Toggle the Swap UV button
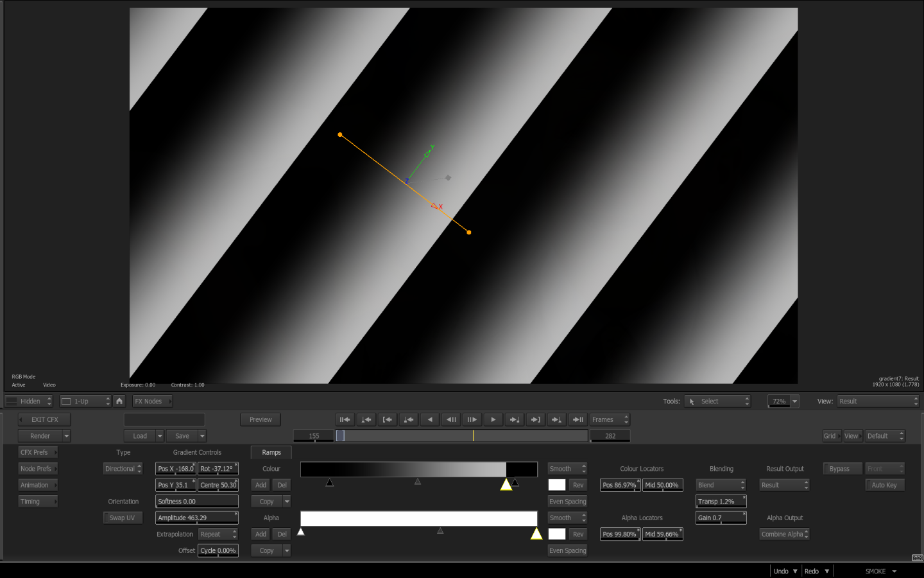924x578 pixels. [x=122, y=518]
